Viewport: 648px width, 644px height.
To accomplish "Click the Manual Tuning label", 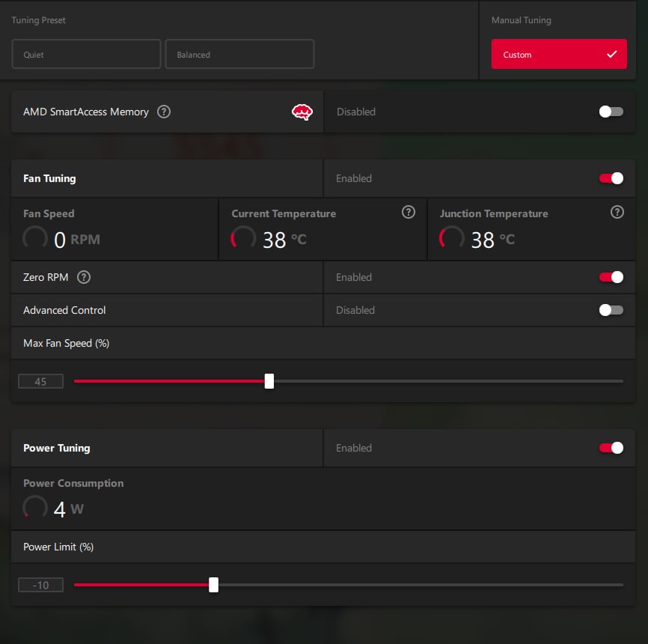I will pos(521,20).
